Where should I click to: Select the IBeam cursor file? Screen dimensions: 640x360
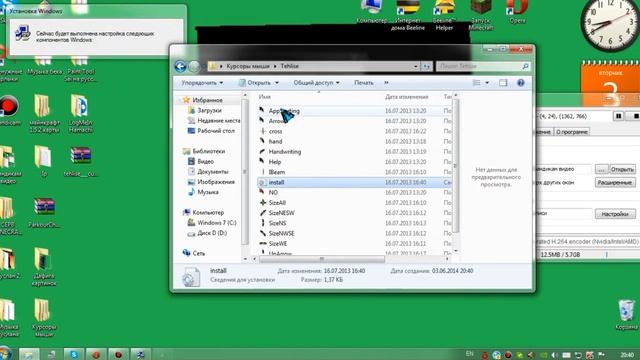point(277,172)
